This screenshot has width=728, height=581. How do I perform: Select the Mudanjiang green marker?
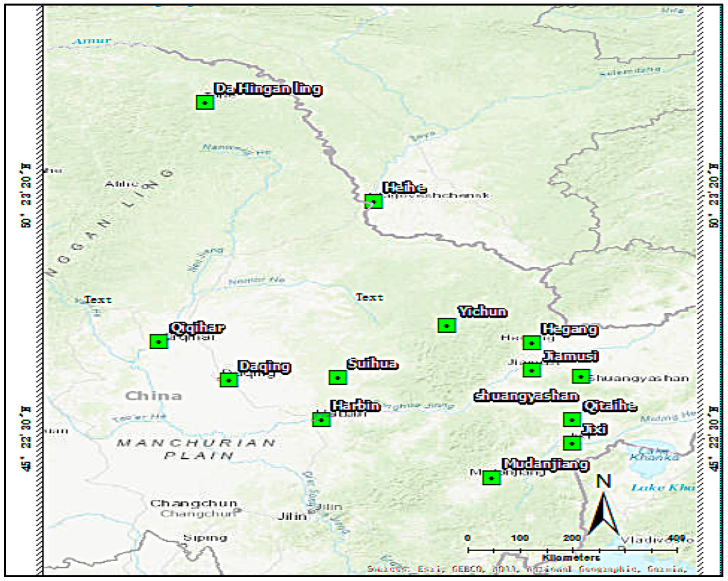coord(491,478)
